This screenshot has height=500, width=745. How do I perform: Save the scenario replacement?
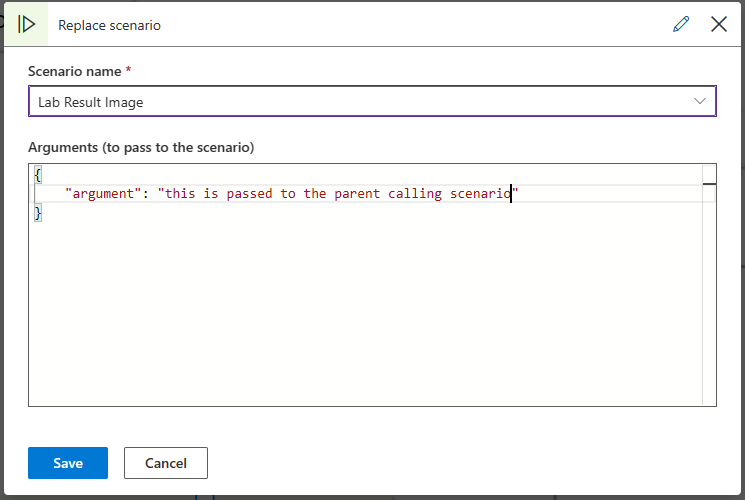click(68, 463)
